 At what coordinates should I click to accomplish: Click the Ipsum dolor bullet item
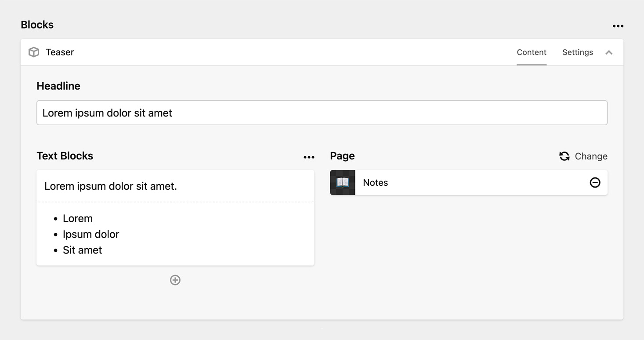pos(91,234)
